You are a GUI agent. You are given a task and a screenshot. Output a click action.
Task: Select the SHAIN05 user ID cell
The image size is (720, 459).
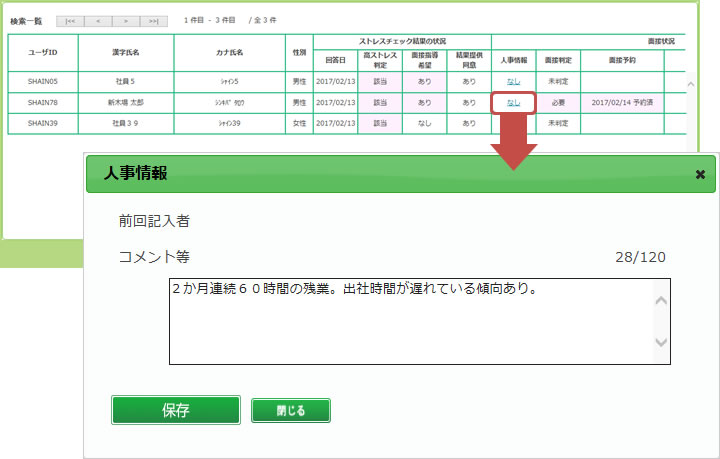tap(43, 82)
